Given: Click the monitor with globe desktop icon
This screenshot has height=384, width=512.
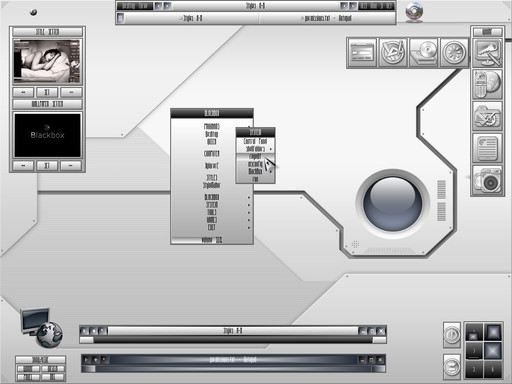Looking at the screenshot, I should [41, 328].
